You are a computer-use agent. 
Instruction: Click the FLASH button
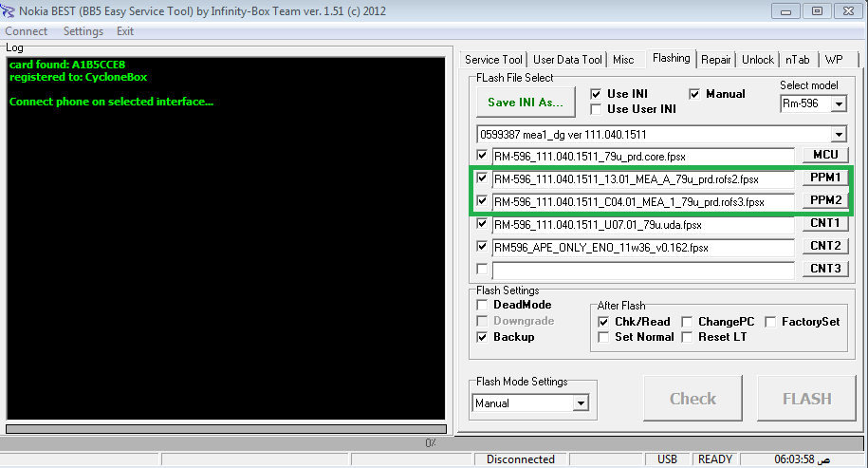coord(806,398)
